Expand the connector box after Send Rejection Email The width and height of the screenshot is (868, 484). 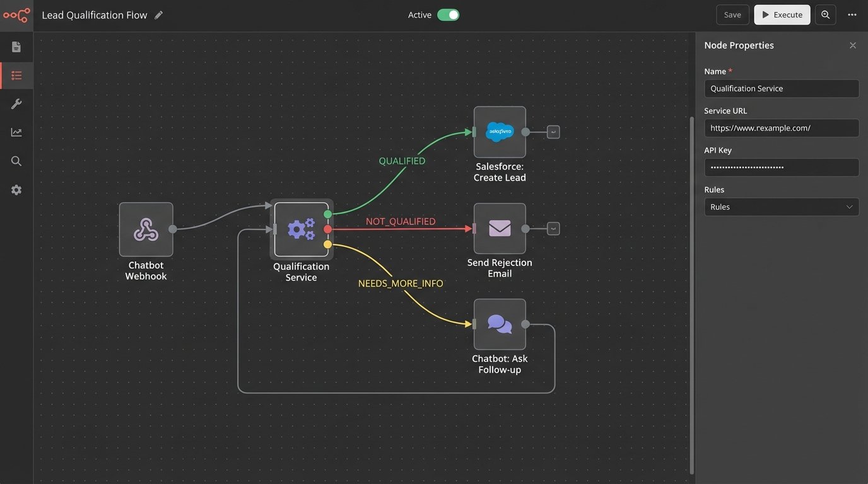[553, 228]
